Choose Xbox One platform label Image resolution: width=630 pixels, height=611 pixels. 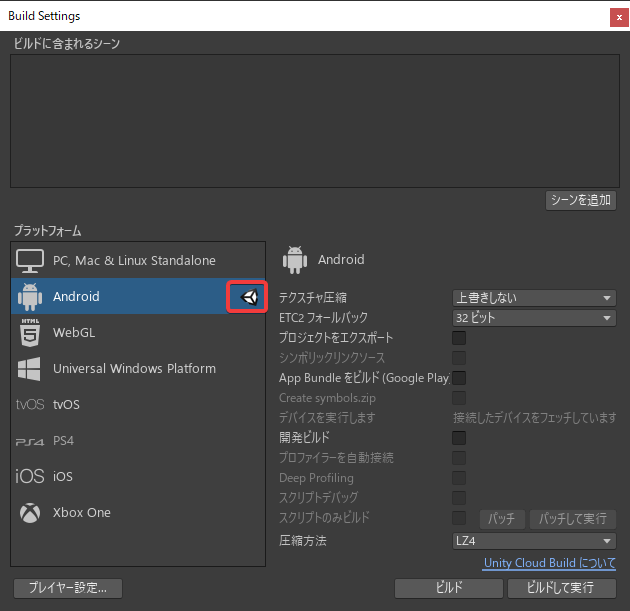(x=82, y=513)
